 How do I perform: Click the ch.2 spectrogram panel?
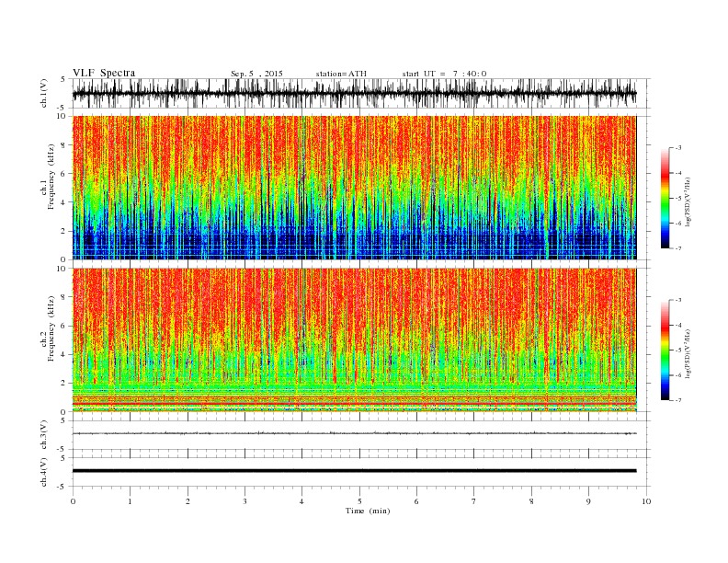(354, 340)
